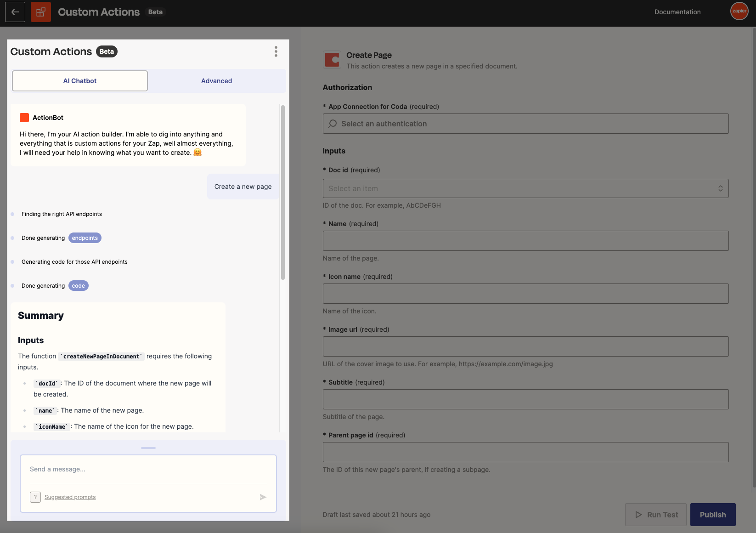Click the Publish button
Screen dimensions: 756x533
[713, 515]
